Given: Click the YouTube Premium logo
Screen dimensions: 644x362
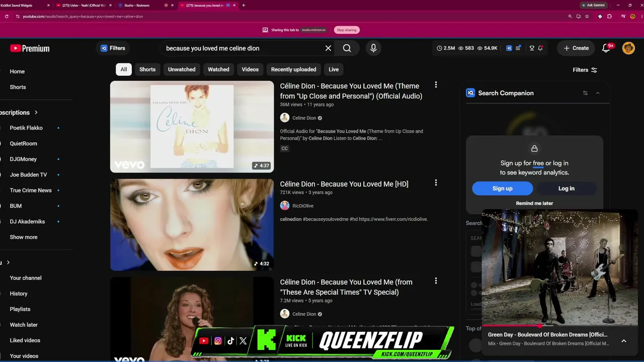Looking at the screenshot, I should (30, 48).
